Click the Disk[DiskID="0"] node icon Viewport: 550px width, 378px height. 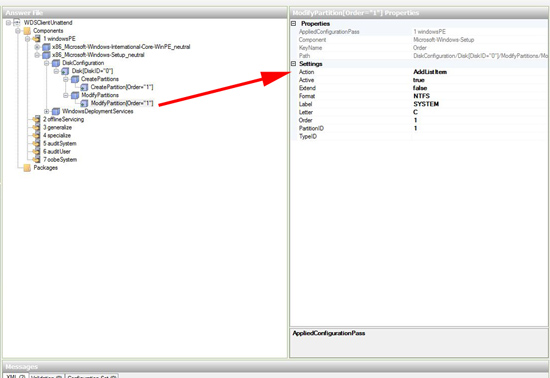tap(65, 71)
